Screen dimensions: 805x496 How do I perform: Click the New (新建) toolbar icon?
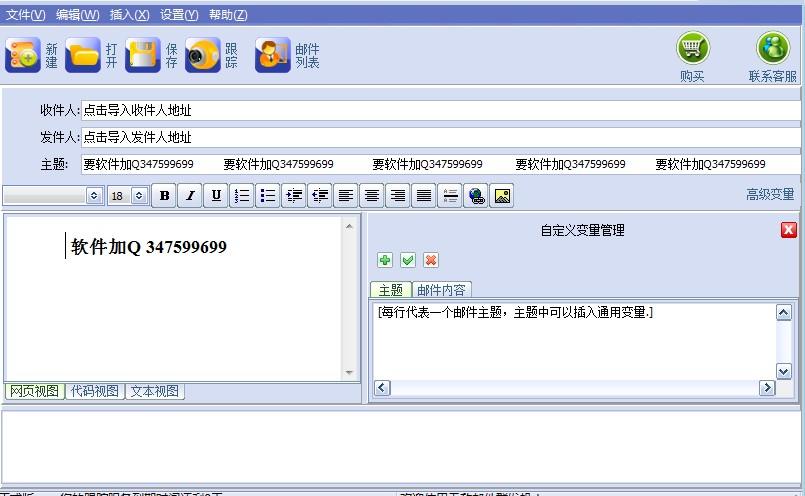pos(23,55)
